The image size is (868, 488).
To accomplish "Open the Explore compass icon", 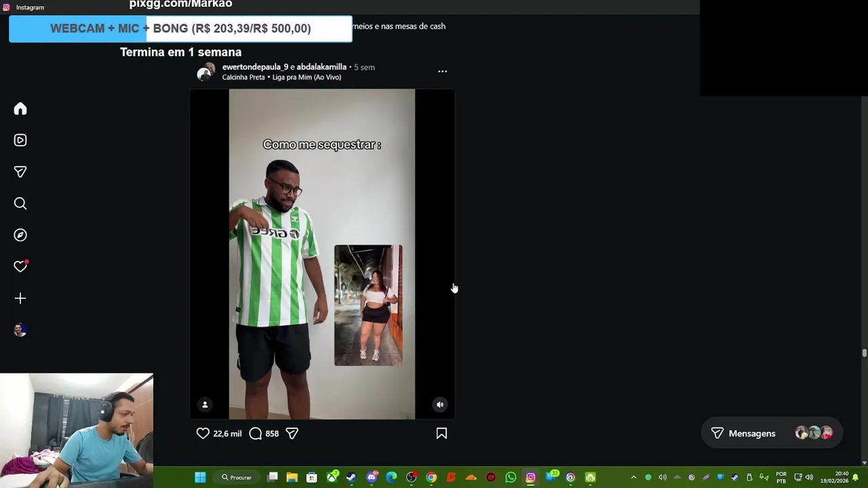I will [x=20, y=235].
